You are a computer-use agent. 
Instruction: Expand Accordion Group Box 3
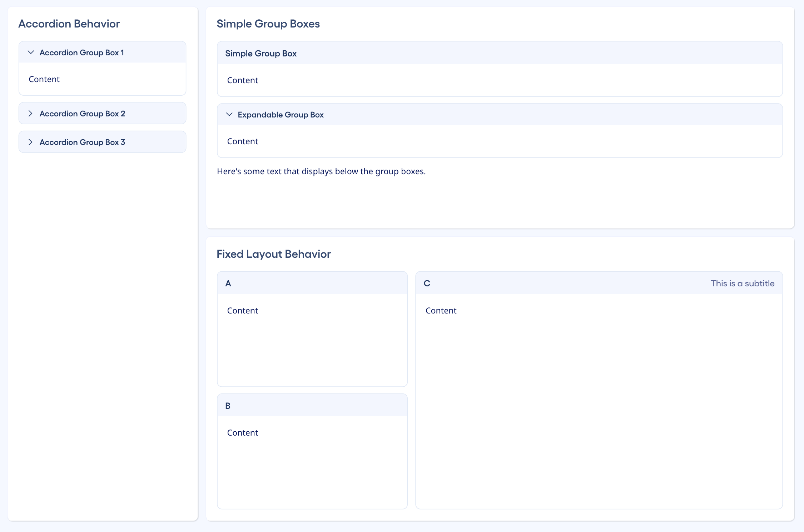82,142
